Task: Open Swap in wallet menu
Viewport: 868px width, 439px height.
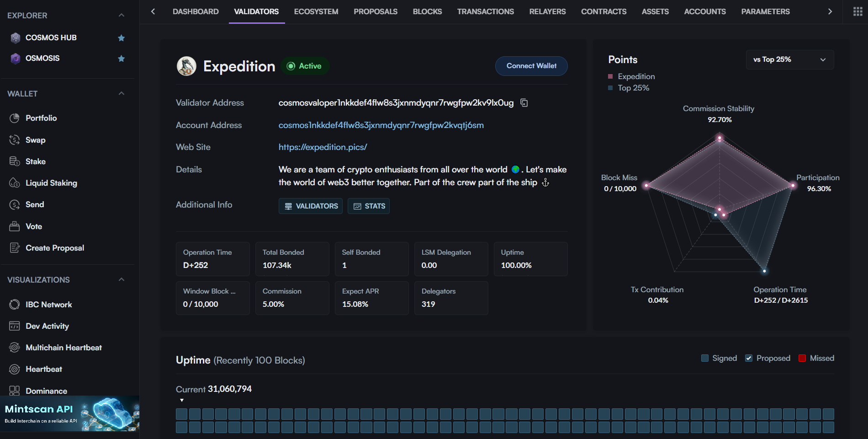Action: tap(35, 140)
